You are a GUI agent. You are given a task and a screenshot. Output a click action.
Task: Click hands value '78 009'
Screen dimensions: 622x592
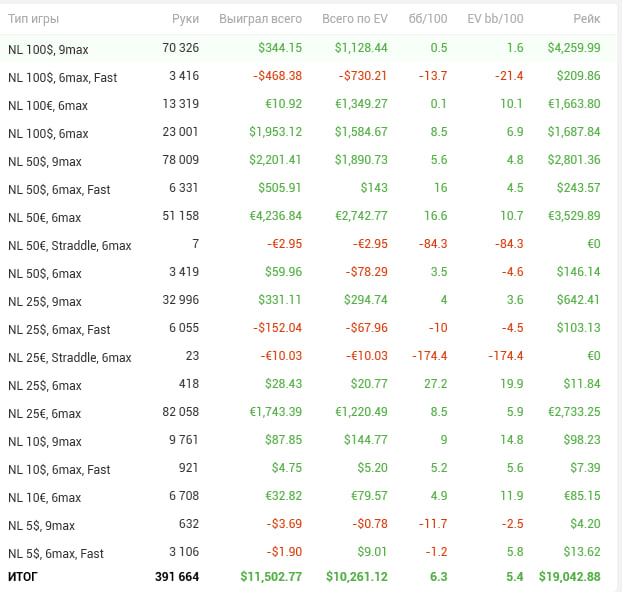point(180,160)
